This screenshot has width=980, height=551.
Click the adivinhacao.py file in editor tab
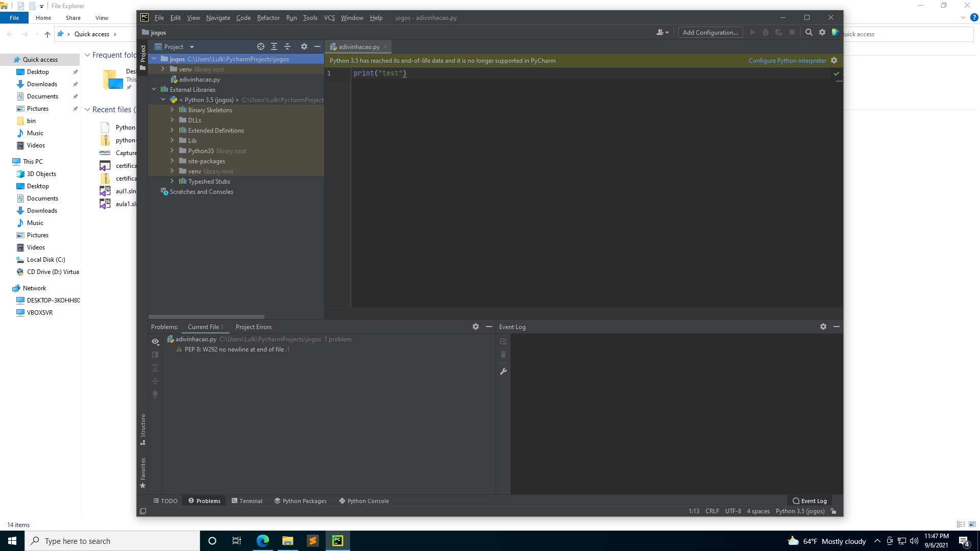click(x=359, y=46)
